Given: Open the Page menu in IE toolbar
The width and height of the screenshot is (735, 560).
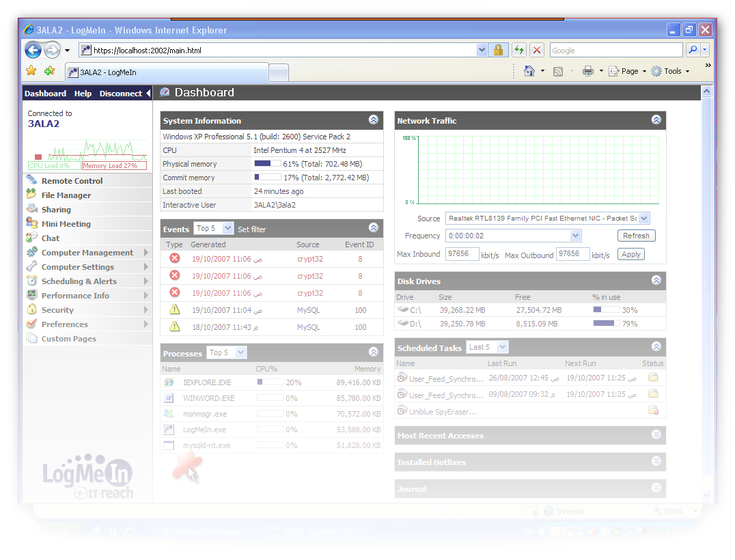Looking at the screenshot, I should click(x=628, y=71).
